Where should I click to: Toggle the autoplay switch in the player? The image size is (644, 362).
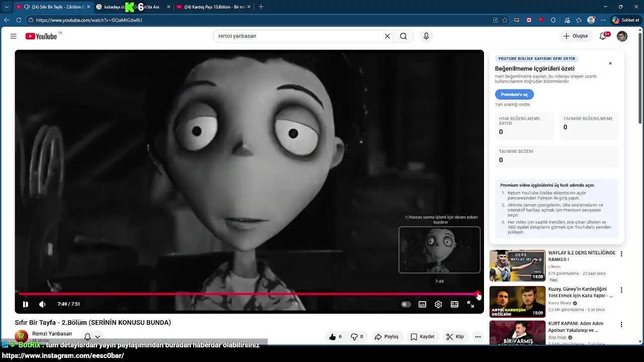pos(406,304)
